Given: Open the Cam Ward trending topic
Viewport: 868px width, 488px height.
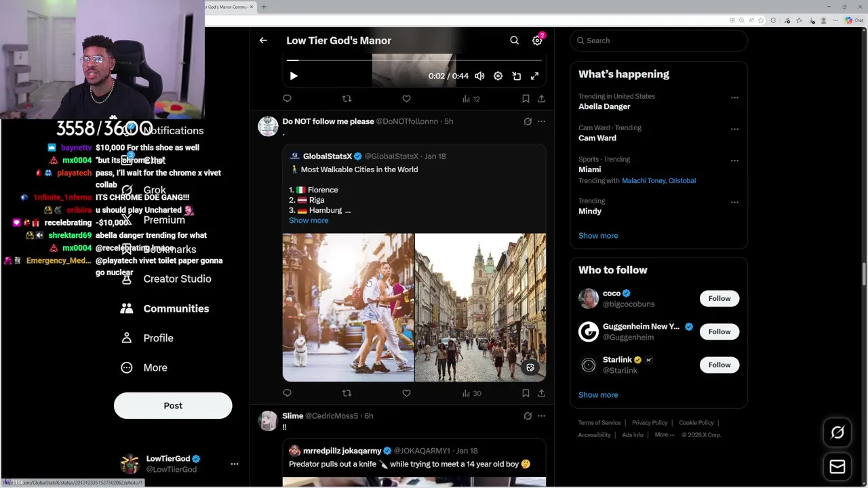Looking at the screenshot, I should pyautogui.click(x=597, y=138).
